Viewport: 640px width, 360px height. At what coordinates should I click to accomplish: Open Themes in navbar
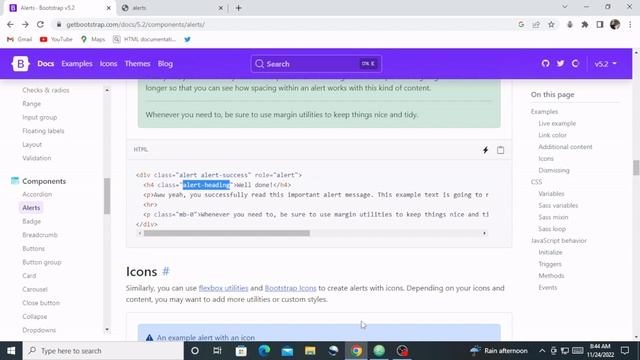pyautogui.click(x=138, y=64)
